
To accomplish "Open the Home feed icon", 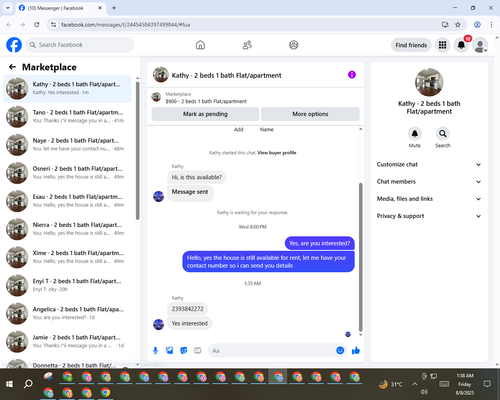I will (200, 45).
